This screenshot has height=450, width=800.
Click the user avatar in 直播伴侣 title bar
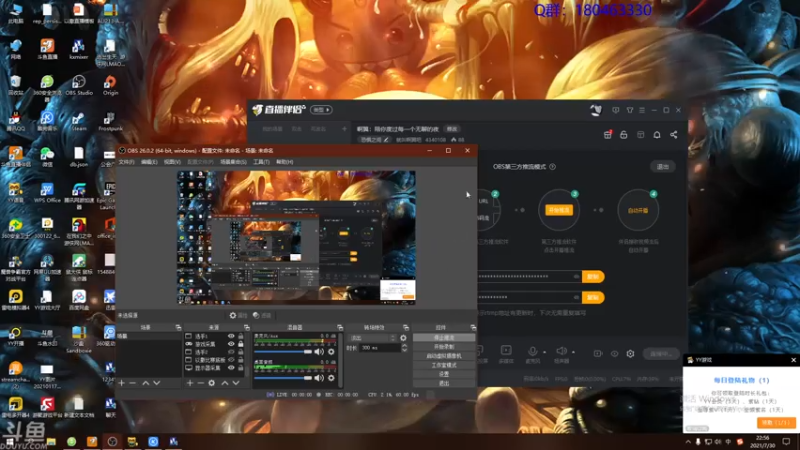[x=595, y=110]
